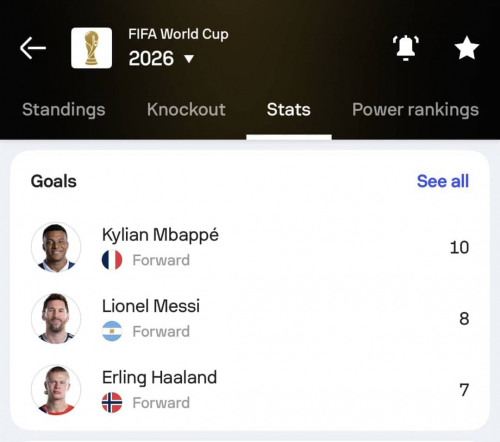Open the FIFA World Cup trophy logo
The height and width of the screenshot is (442, 500).
(91, 48)
